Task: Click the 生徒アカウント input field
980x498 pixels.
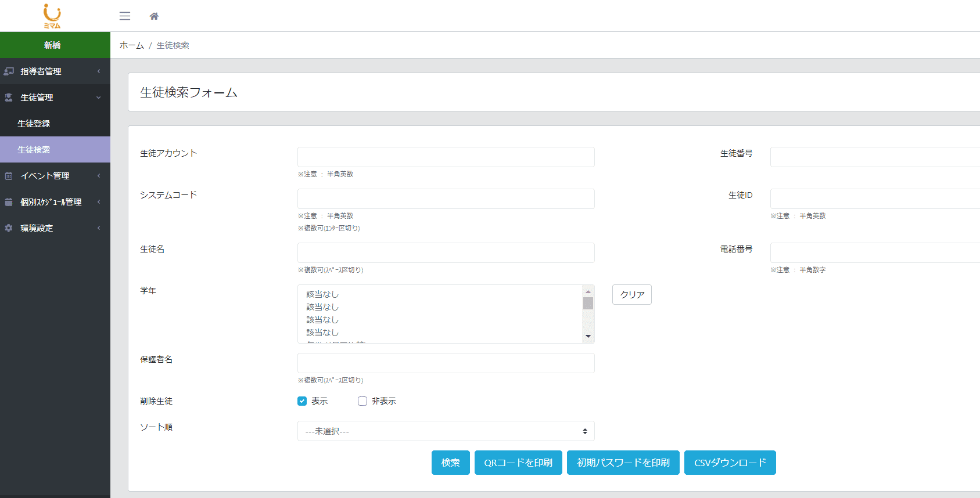Action: 446,157
